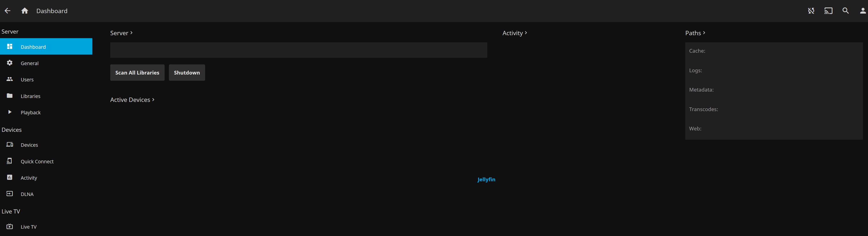Click the Users people icon
868x236 pixels.
point(9,79)
